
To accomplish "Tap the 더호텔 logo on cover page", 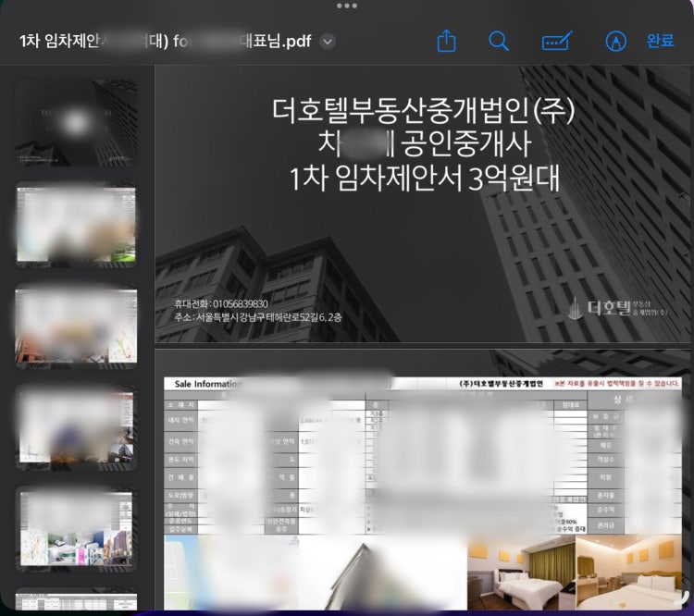I will pyautogui.click(x=618, y=308).
